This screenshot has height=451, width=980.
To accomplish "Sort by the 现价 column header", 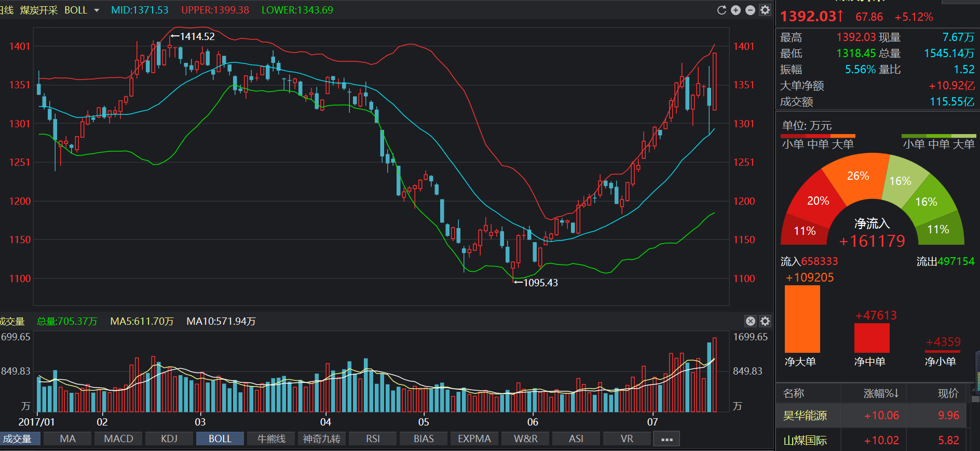I will 948,393.
